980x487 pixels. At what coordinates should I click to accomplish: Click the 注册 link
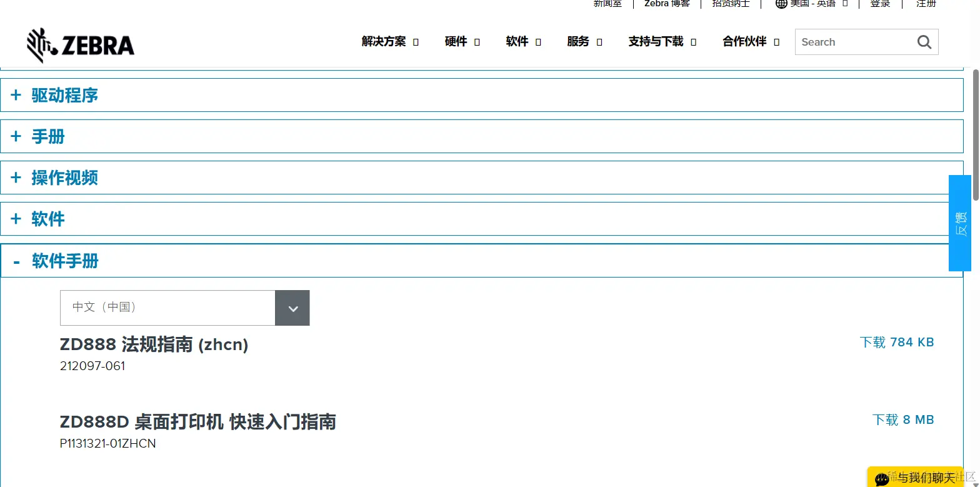click(x=926, y=4)
